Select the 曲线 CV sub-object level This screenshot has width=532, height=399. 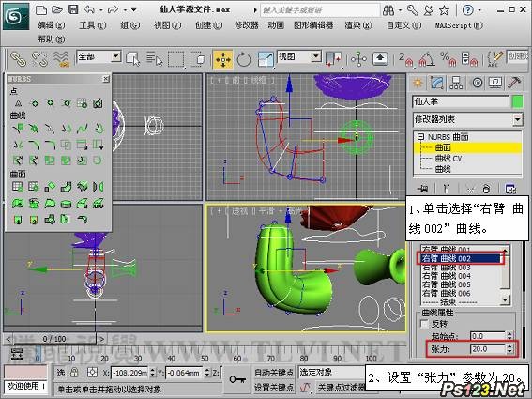point(448,159)
